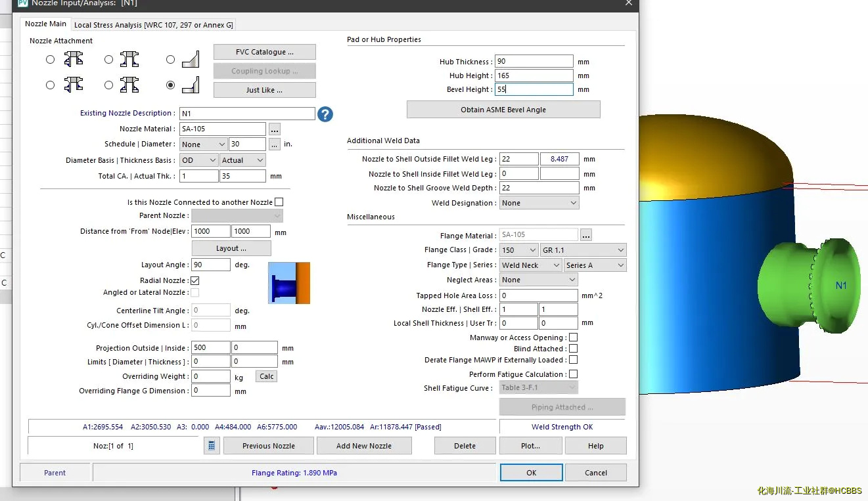Click Parent button at bottom left

[55, 473]
